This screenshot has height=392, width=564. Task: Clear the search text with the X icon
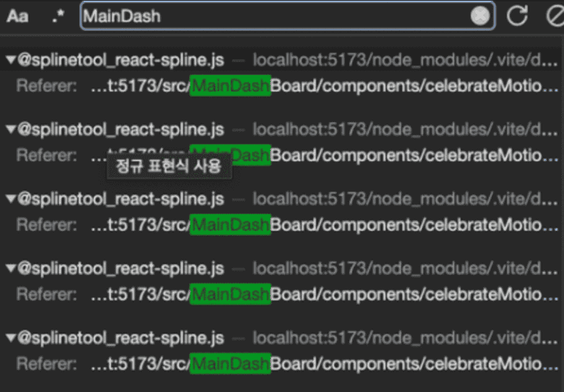(x=480, y=16)
